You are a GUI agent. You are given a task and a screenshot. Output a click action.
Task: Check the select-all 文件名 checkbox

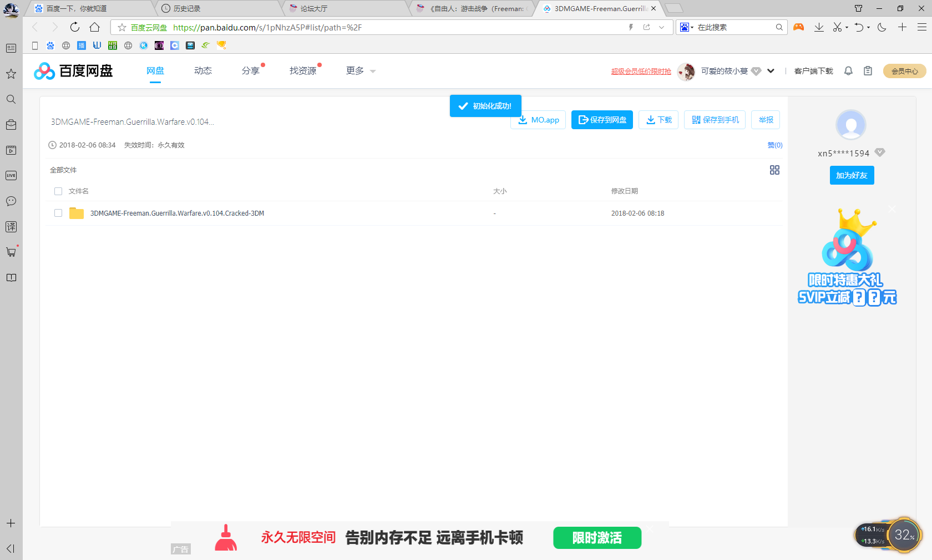58,191
